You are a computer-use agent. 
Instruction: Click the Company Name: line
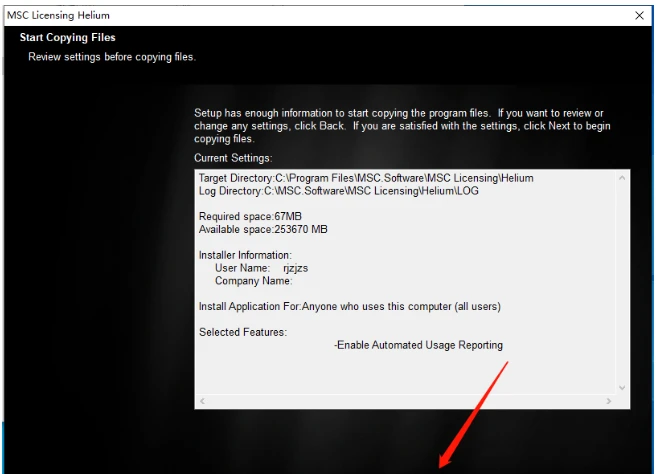point(253,281)
